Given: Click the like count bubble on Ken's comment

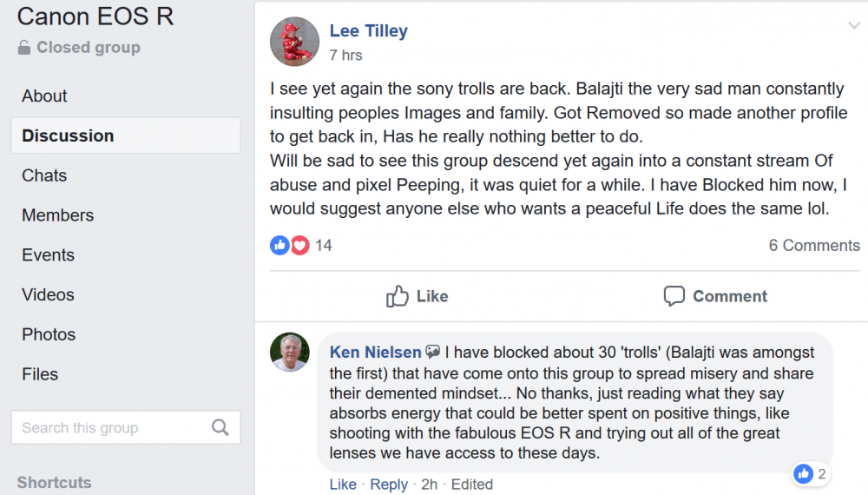Looking at the screenshot, I should (x=812, y=474).
